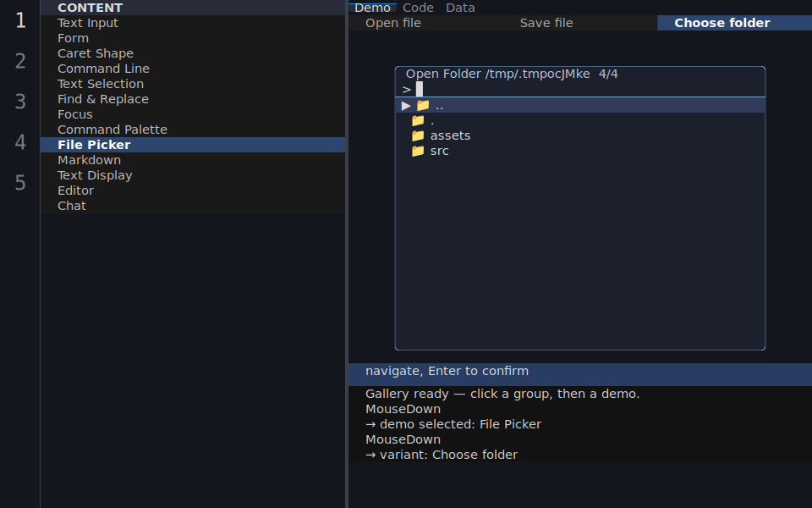This screenshot has width=812, height=508.
Task: Switch to the Data tab
Action: pos(460,8)
